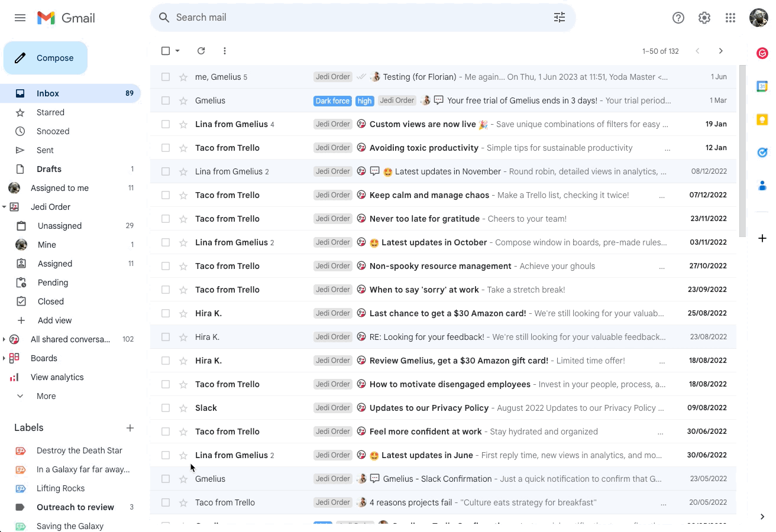Open the More options toolbar menu

(x=225, y=51)
